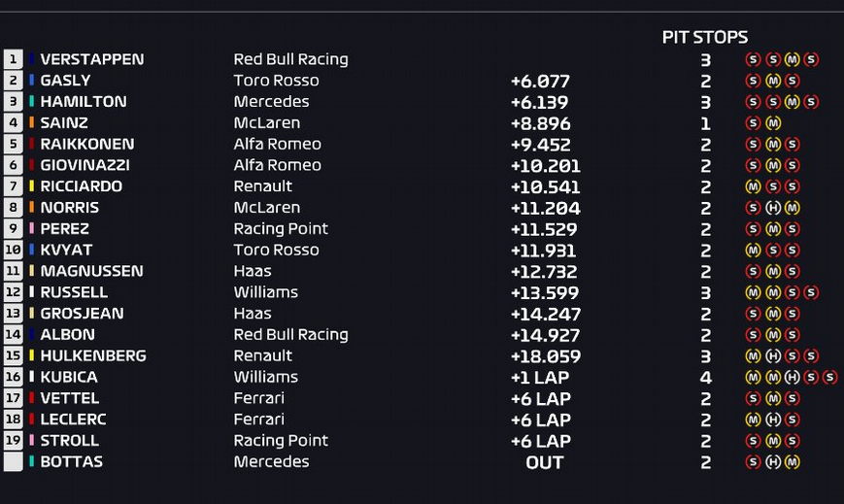Image resolution: width=844 pixels, height=504 pixels.
Task: Click the OUT status for Bottas
Action: pos(545,462)
